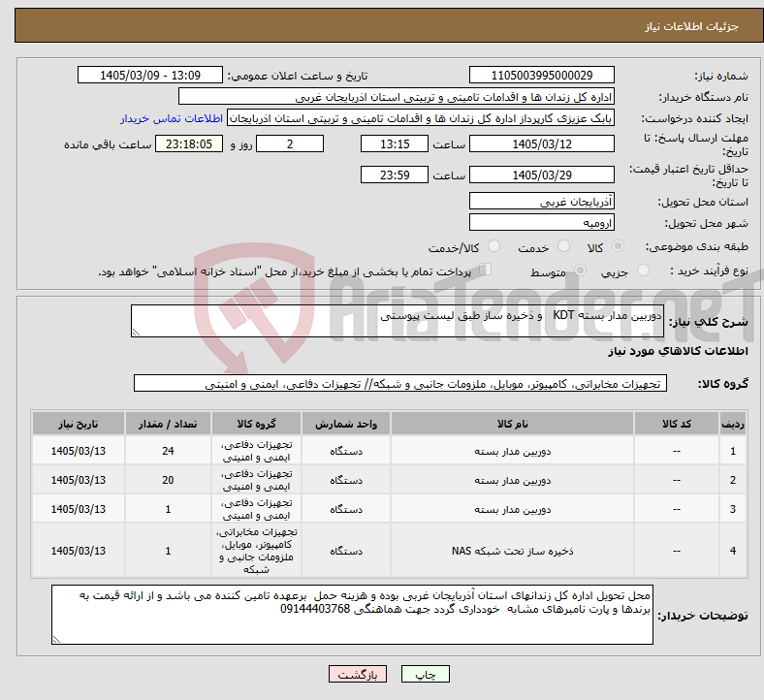Click the validity time field 23:59
764x700 pixels.
point(395,175)
